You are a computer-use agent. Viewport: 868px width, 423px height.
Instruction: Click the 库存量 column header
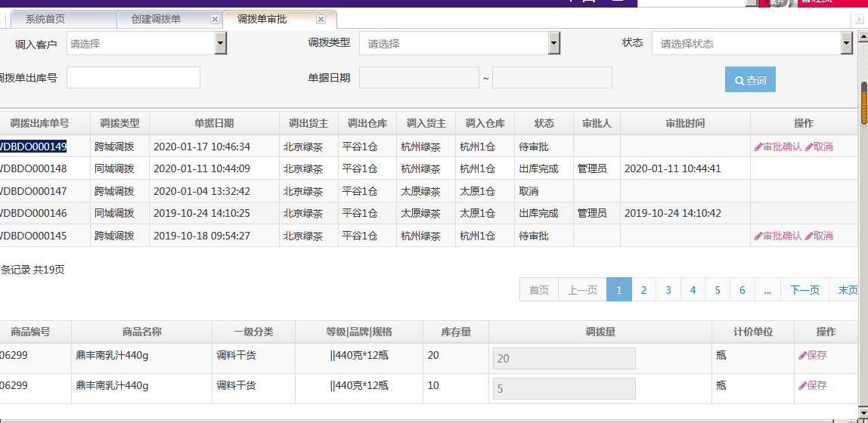pyautogui.click(x=456, y=332)
